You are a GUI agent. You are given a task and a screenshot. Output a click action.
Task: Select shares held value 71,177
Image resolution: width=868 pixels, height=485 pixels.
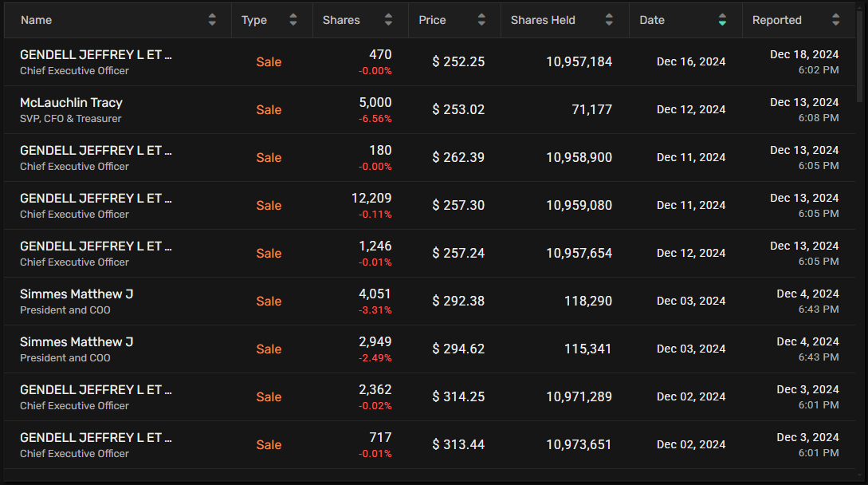pyautogui.click(x=591, y=109)
